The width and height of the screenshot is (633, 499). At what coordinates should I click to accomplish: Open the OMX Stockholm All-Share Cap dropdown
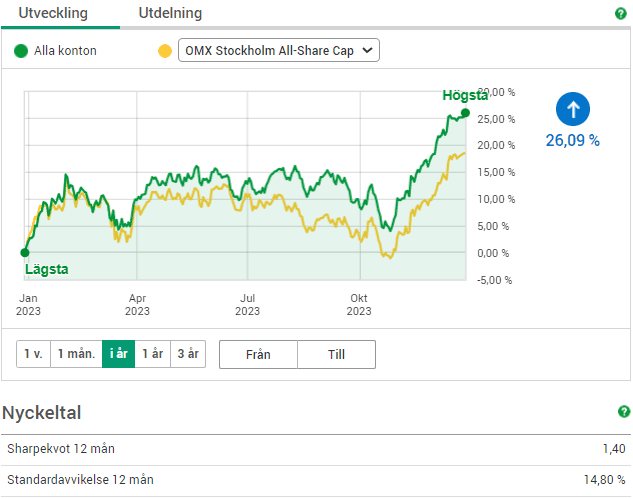click(279, 50)
